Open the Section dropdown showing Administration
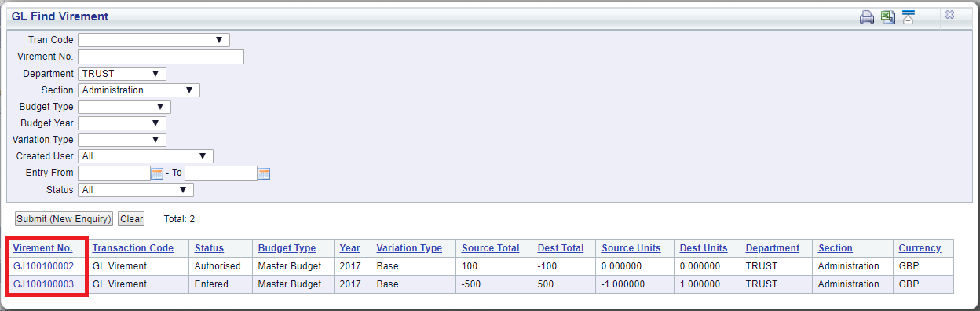 point(139,90)
